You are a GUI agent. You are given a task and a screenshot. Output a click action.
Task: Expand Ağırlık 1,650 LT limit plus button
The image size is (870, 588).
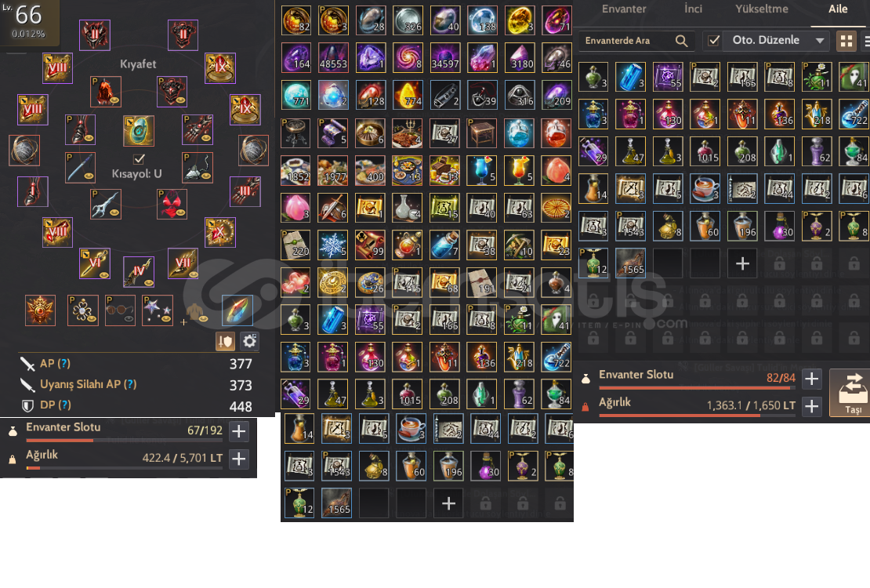click(x=811, y=406)
